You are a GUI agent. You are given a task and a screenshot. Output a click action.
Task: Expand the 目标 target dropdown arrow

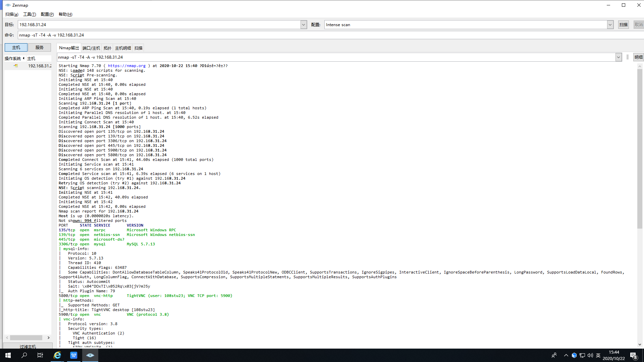[304, 24]
